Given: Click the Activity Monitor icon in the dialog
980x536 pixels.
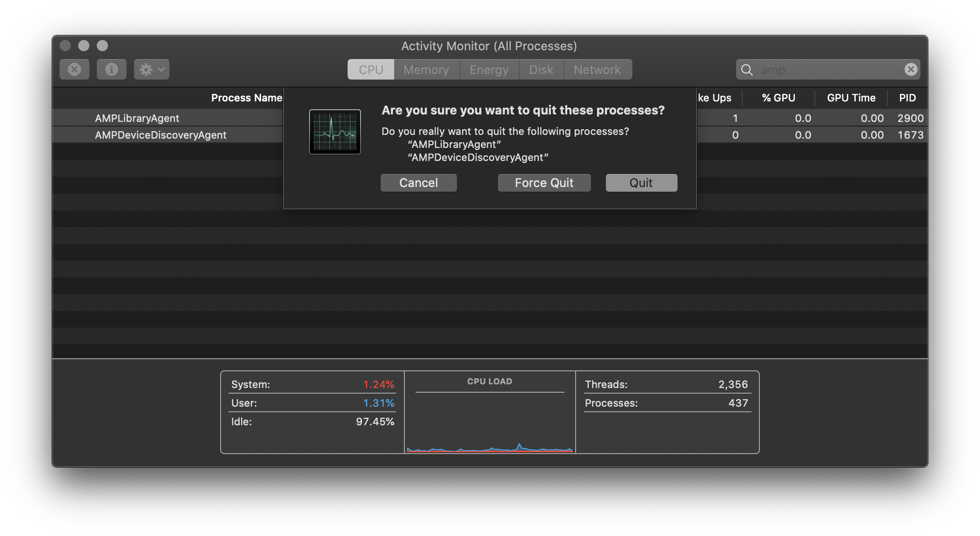Looking at the screenshot, I should click(x=335, y=132).
